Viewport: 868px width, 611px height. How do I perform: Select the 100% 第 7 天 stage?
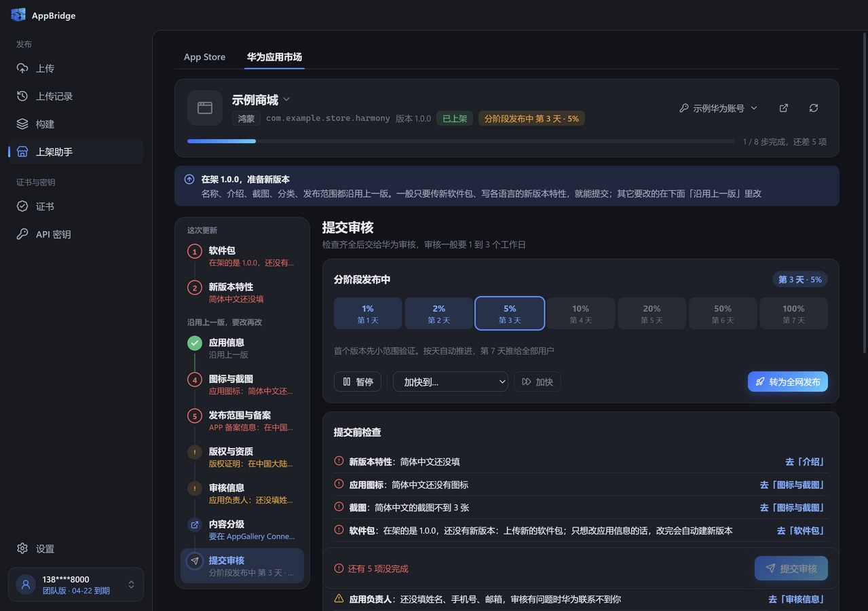(x=793, y=314)
